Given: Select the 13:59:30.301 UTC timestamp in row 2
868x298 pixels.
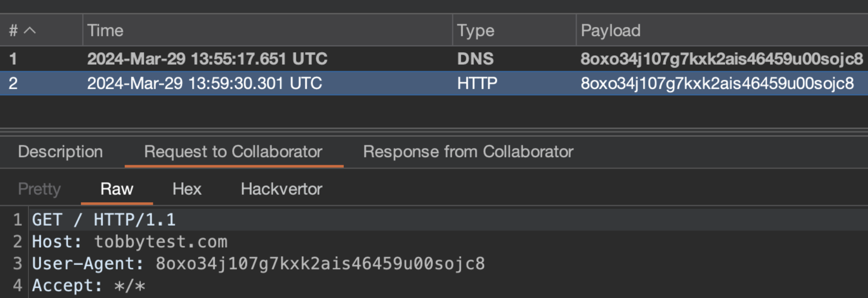Looking at the screenshot, I should click(204, 83).
